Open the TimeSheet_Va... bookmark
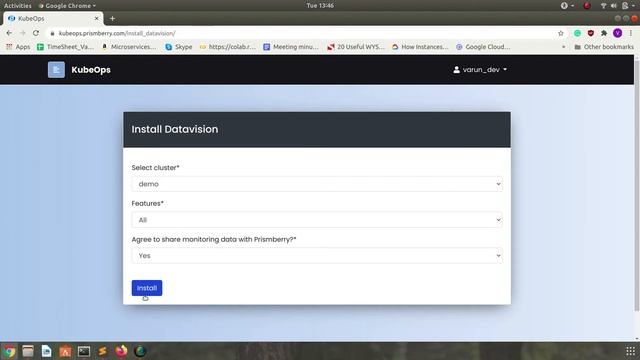The image size is (640, 360). pos(65,47)
